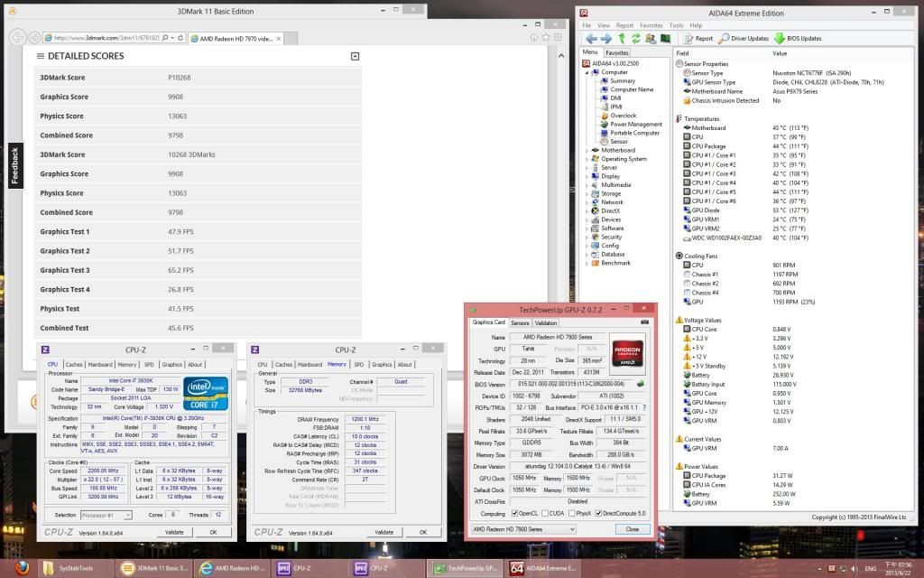The image size is (924, 578).
Task: Expand the Motherboard node in AIDA64 tree
Action: (587, 151)
